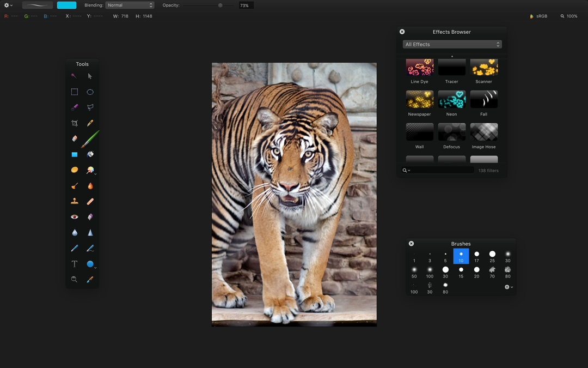The height and width of the screenshot is (368, 588).
Task: Pick the yellow Pencil tool
Action: 90,123
